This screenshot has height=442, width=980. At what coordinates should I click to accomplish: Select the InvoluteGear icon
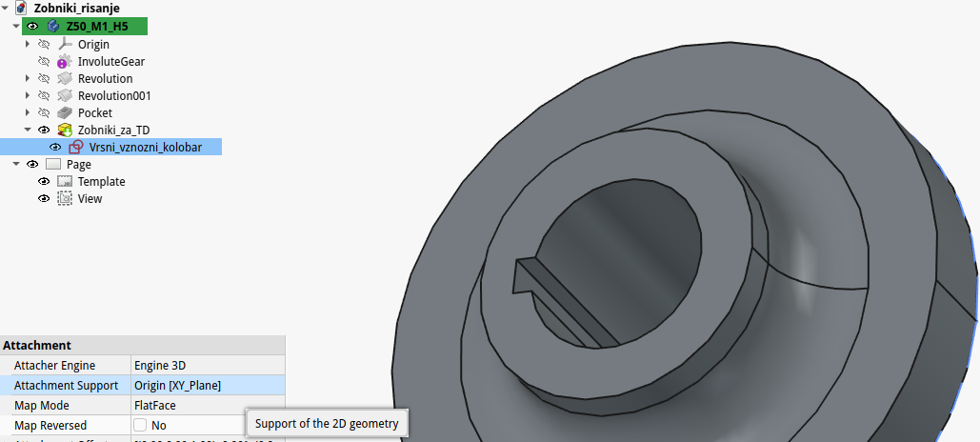(65, 61)
